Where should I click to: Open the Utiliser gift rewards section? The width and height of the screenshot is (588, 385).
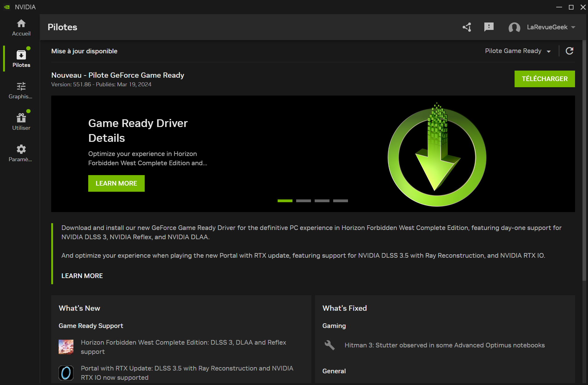[21, 122]
